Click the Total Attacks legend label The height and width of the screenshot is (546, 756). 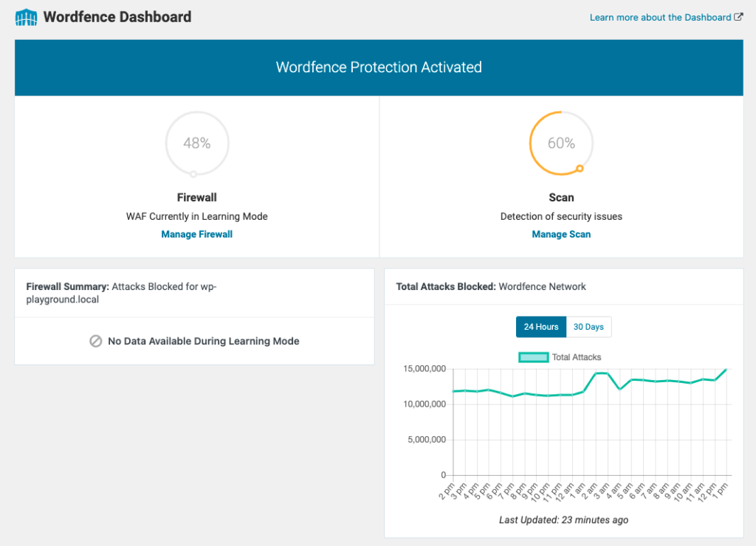[577, 357]
